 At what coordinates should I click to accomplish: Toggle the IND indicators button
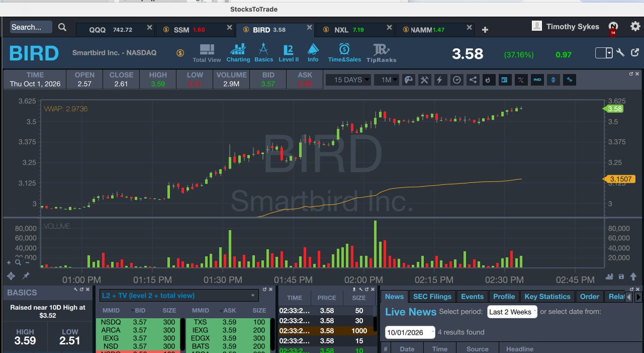click(537, 80)
